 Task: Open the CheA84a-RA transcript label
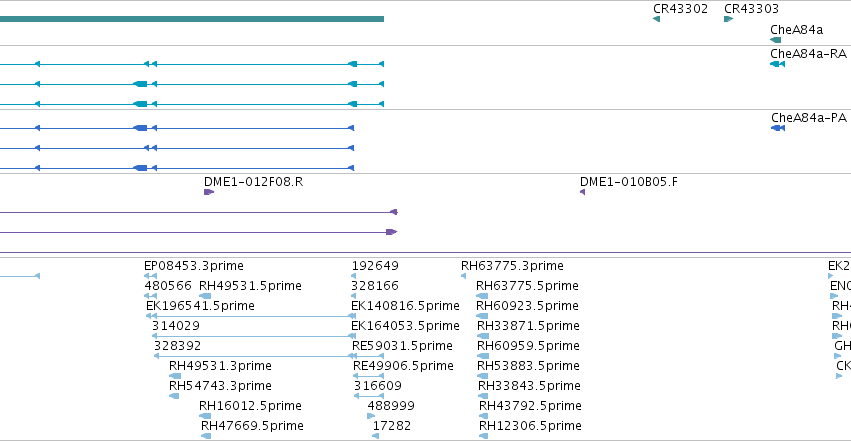coord(809,54)
